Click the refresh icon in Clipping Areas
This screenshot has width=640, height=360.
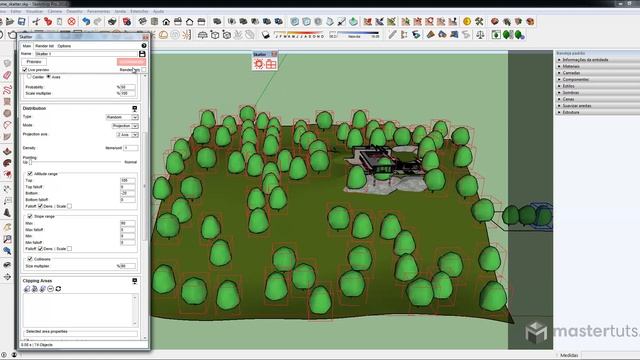tap(58, 289)
